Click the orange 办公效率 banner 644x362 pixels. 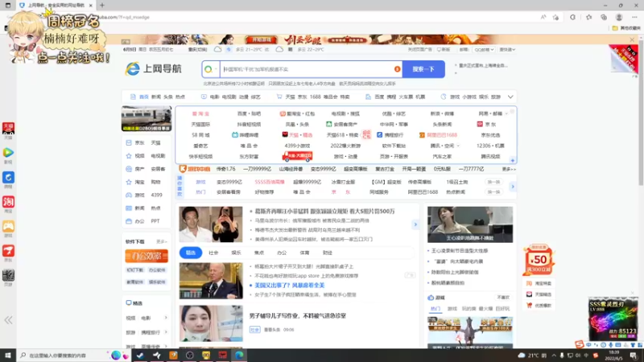click(x=147, y=256)
